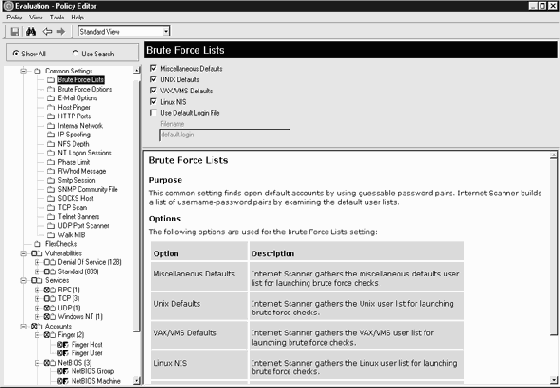Toggle the UDP (1) checkbox icon

(47, 308)
